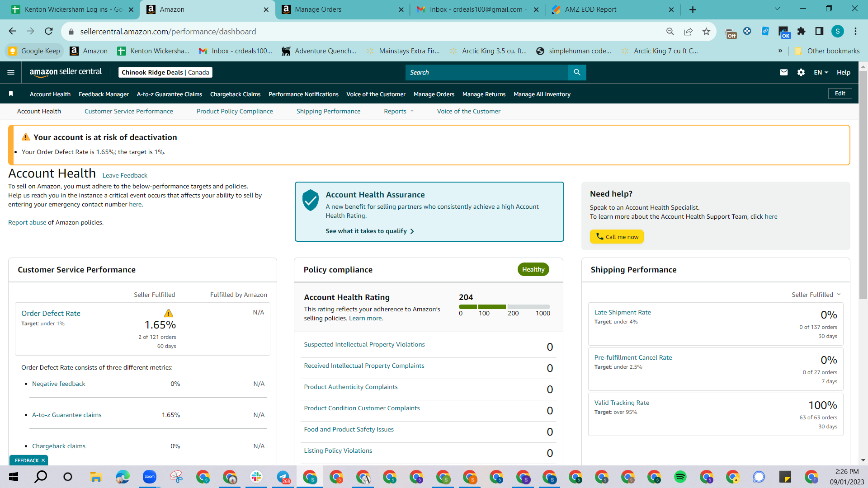This screenshot has height=488, width=868.
Task: Click the zoom magnifier icon in address bar
Action: click(x=670, y=31)
